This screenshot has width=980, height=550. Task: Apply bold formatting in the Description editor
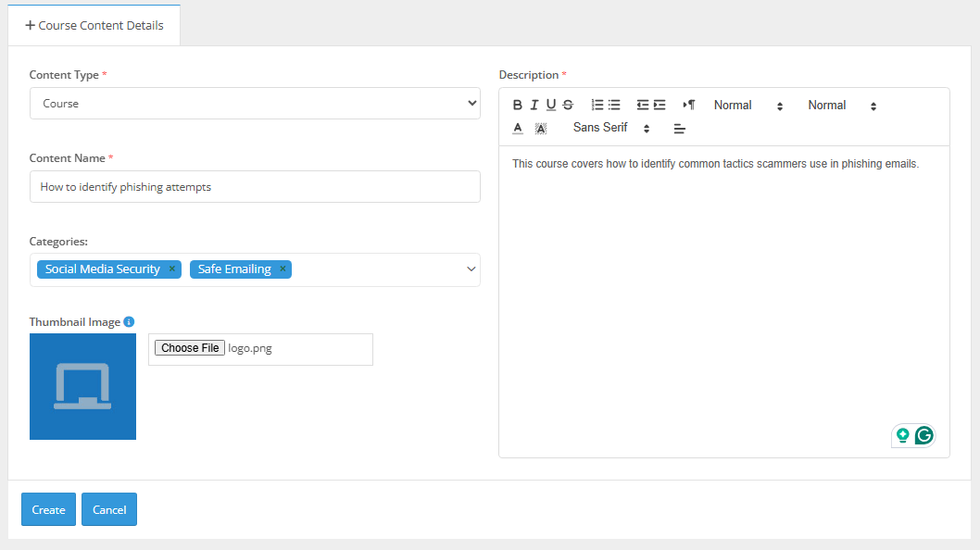pyautogui.click(x=518, y=105)
